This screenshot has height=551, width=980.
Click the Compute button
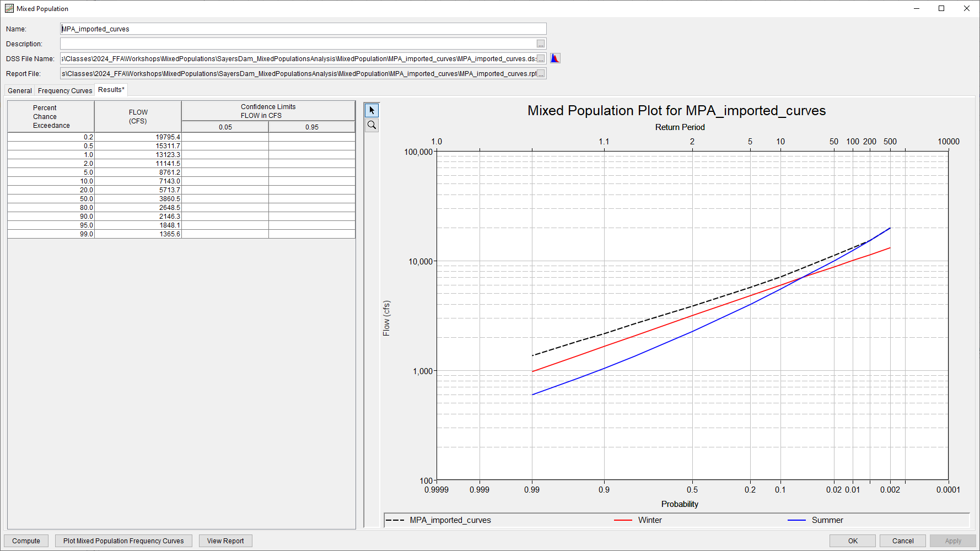click(26, 541)
